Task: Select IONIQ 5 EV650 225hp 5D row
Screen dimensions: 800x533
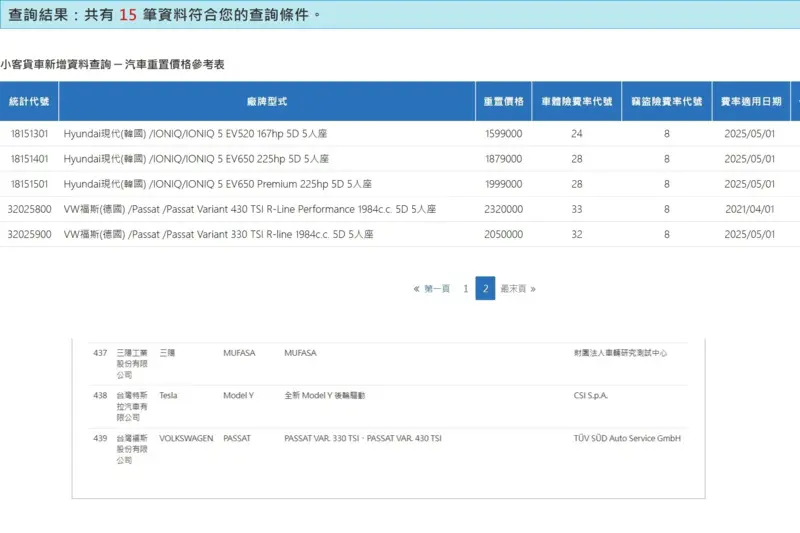Action: pos(196,159)
